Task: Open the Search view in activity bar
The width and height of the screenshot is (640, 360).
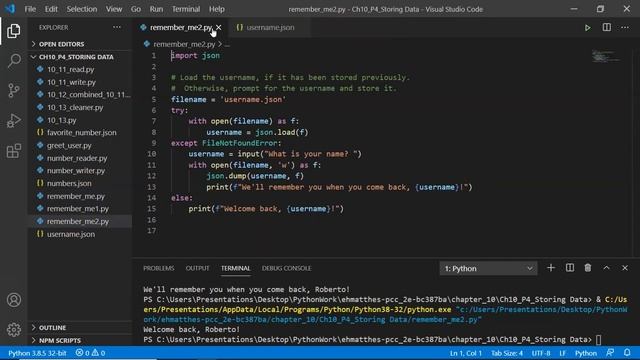Action: 13,60
